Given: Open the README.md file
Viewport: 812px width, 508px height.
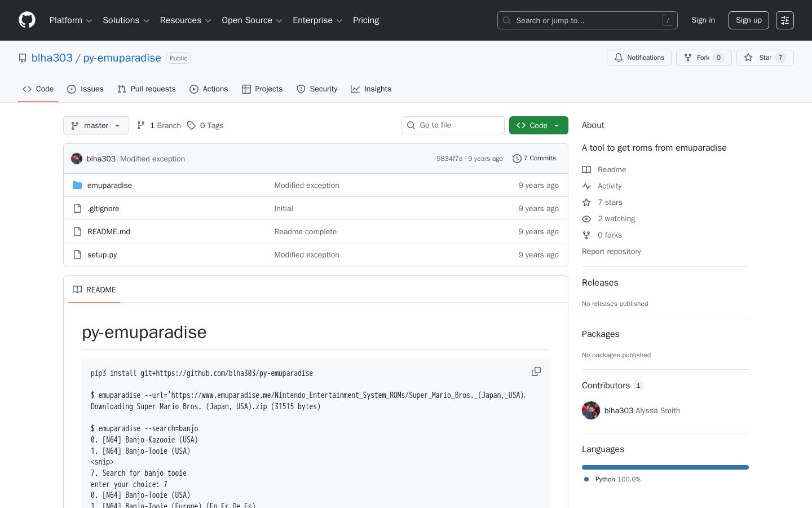Looking at the screenshot, I should coord(109,231).
